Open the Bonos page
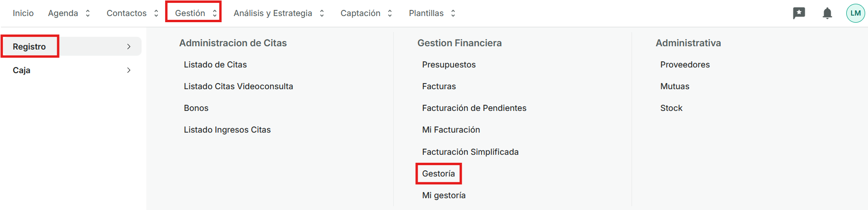This screenshot has width=868, height=210. tap(196, 108)
